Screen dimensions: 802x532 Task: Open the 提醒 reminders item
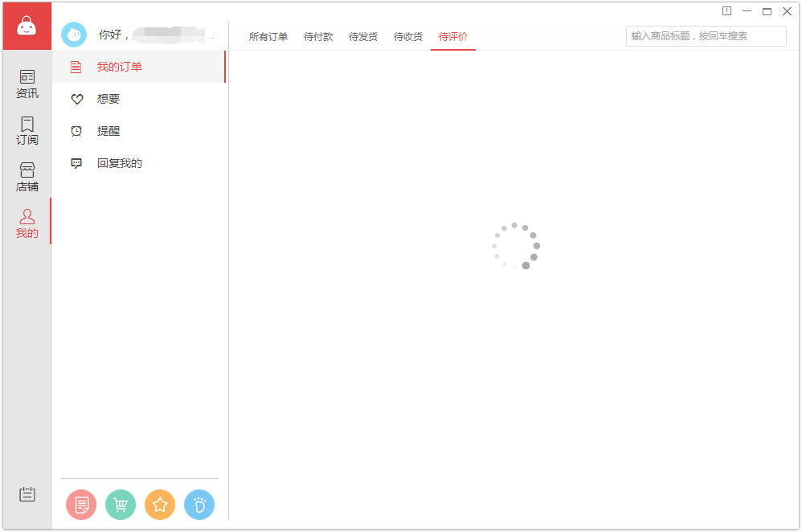pyautogui.click(x=108, y=131)
